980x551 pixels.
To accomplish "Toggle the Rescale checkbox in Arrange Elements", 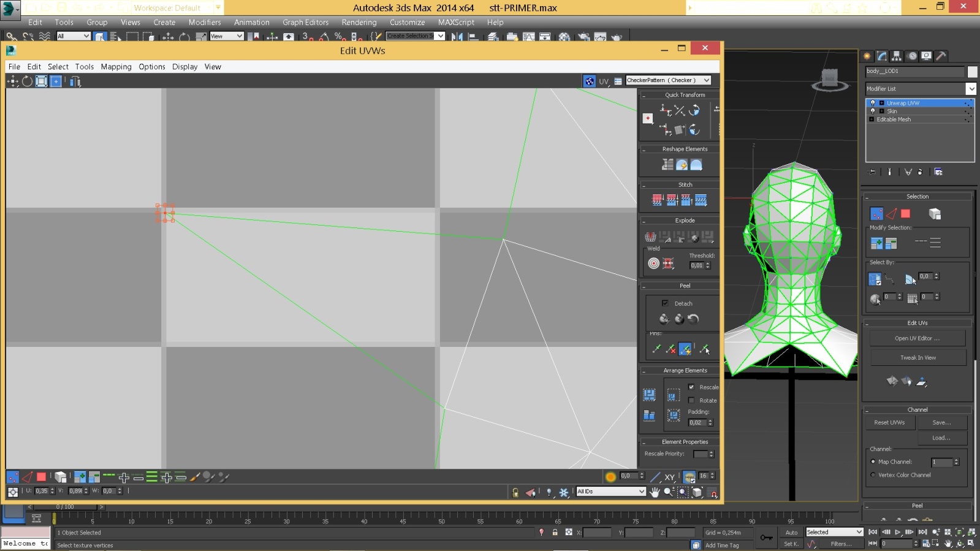I will click(x=691, y=387).
